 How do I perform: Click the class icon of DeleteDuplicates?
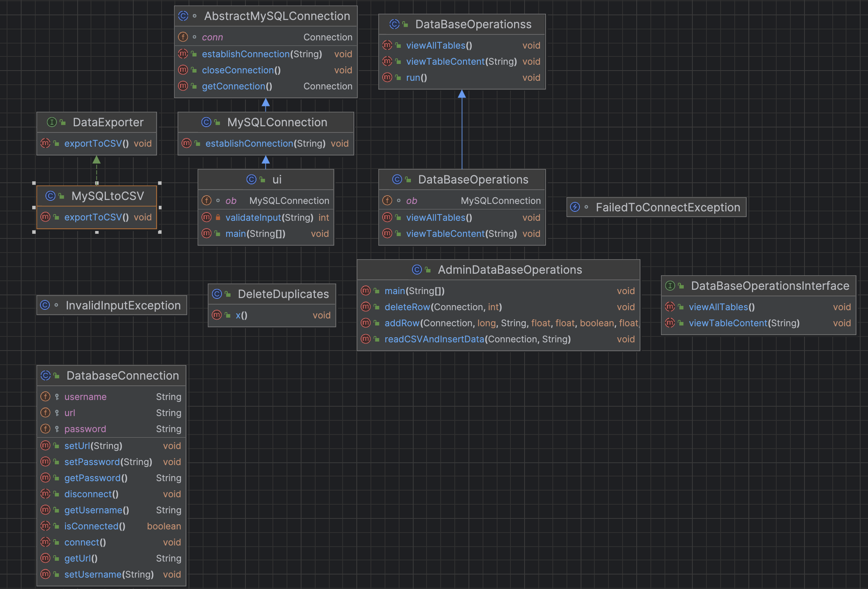(217, 294)
